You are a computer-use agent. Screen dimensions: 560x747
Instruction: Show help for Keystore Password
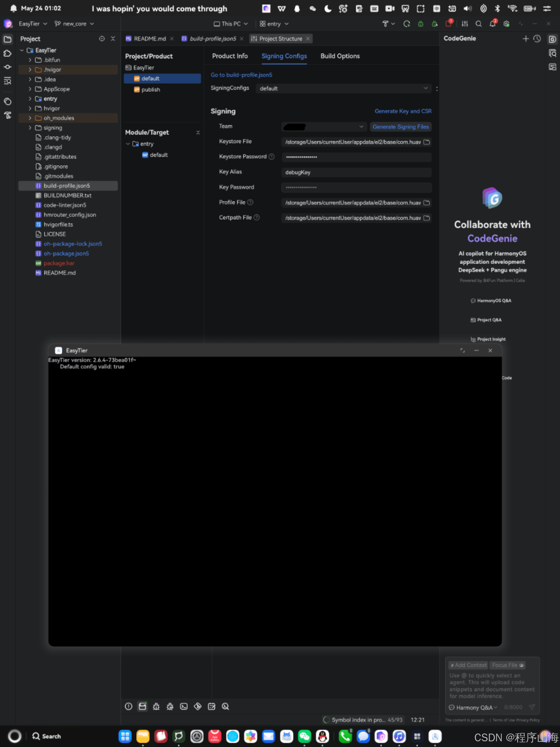click(x=271, y=157)
